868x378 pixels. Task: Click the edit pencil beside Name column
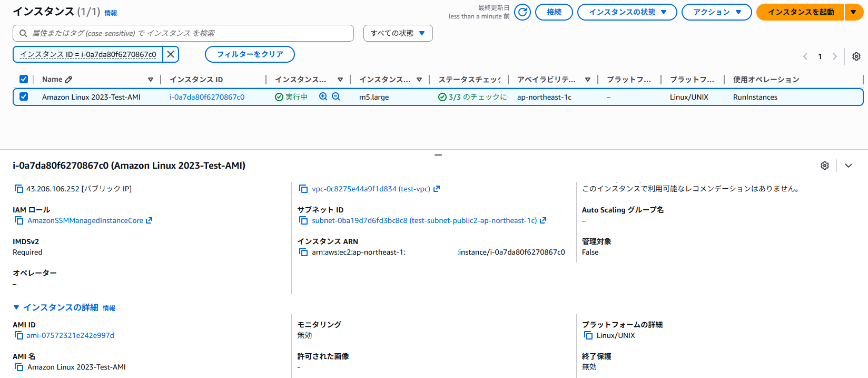point(68,80)
